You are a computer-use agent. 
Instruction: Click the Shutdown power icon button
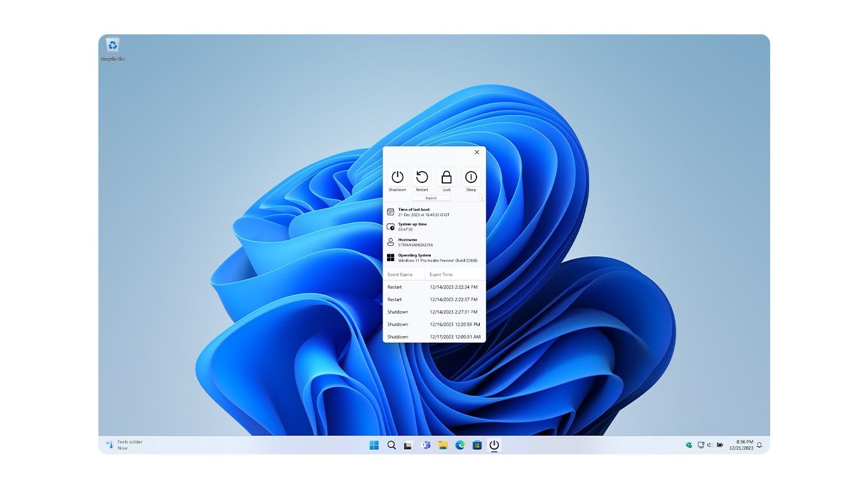(x=398, y=177)
